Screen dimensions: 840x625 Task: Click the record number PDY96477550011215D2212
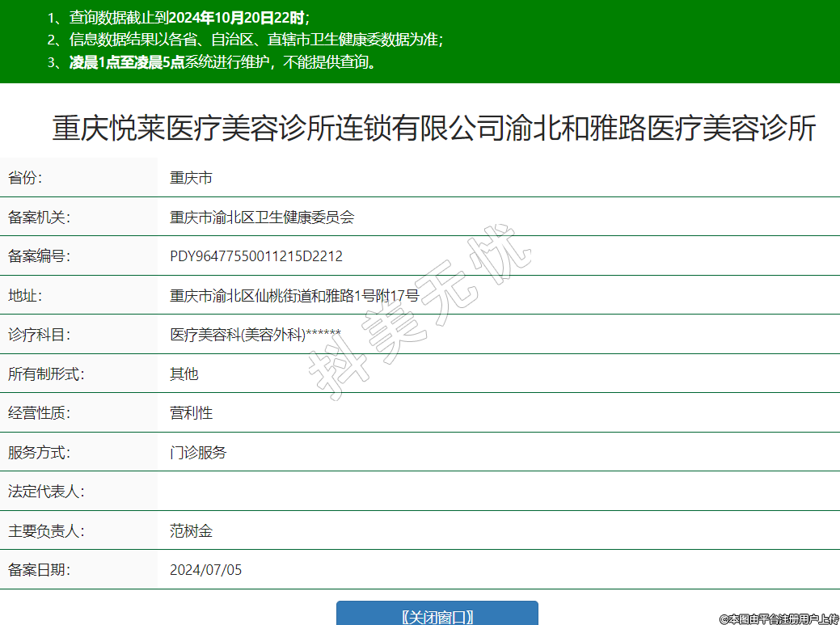[x=256, y=256]
